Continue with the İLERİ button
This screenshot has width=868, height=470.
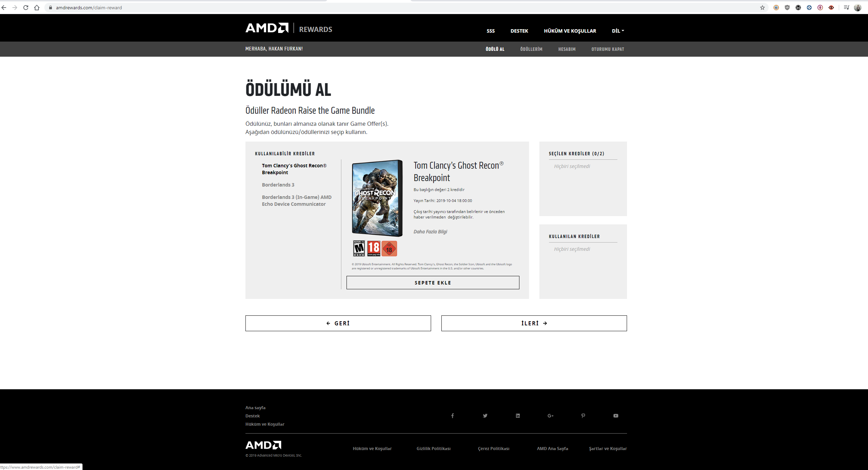[534, 323]
